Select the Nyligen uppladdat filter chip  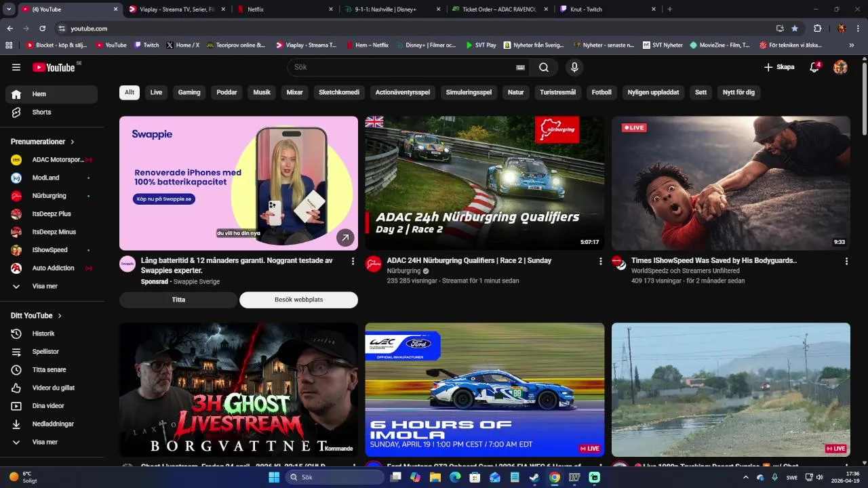pos(653,92)
